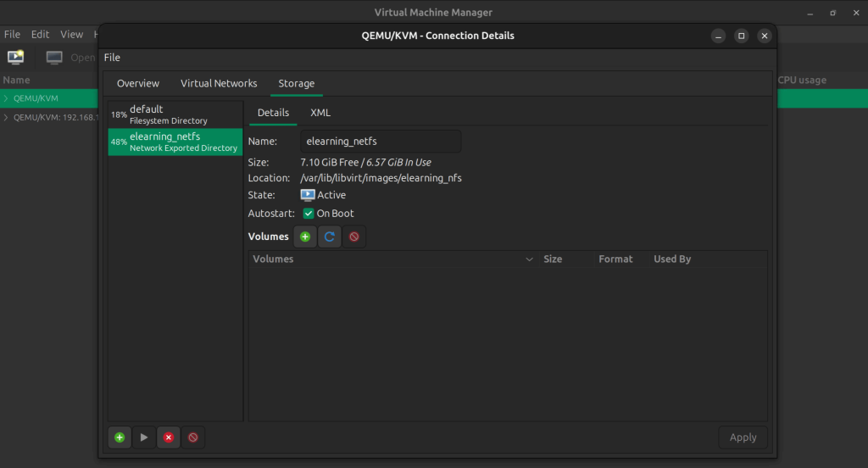
Task: Click the Apply button
Action: 743,437
